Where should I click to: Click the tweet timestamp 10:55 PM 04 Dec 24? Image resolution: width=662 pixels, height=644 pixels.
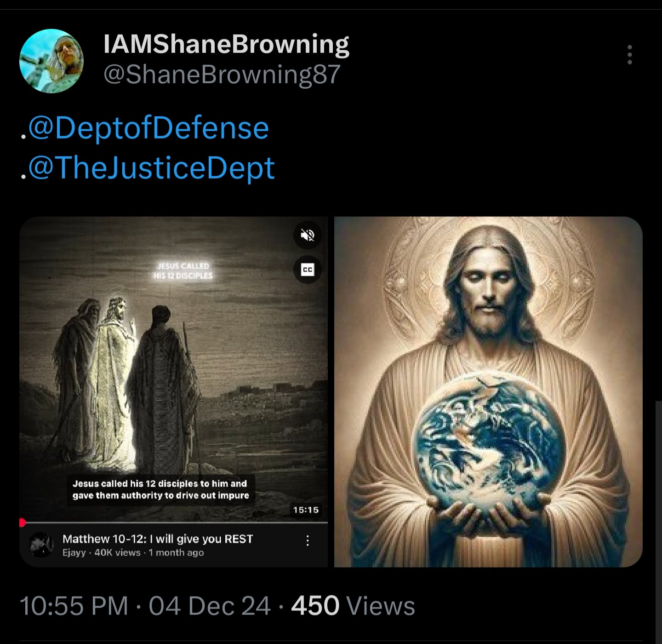pyautogui.click(x=145, y=605)
